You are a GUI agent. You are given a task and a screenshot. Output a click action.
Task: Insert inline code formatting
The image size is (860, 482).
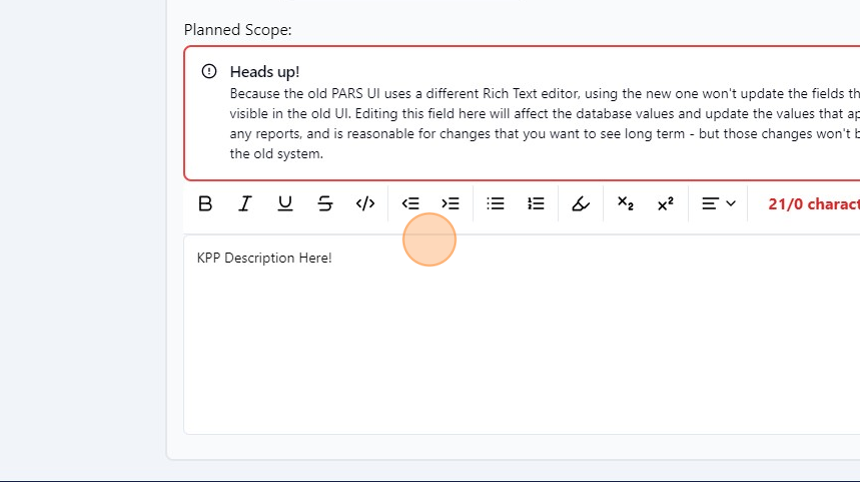click(365, 204)
